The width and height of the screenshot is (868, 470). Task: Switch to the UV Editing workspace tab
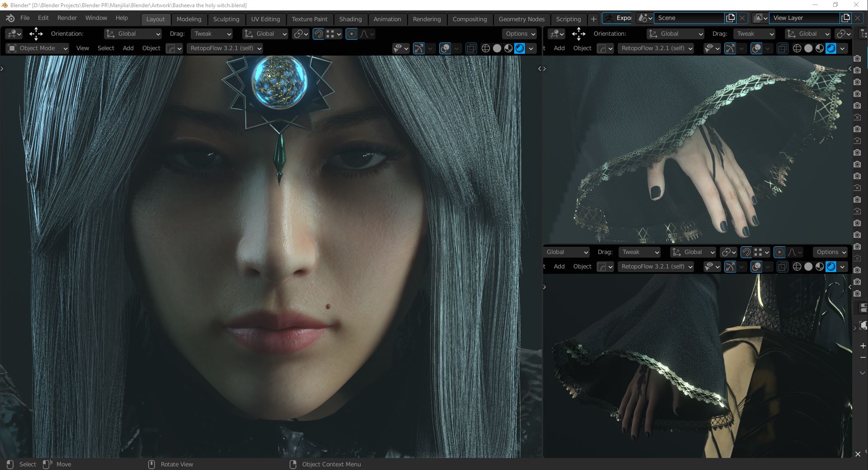pos(265,19)
